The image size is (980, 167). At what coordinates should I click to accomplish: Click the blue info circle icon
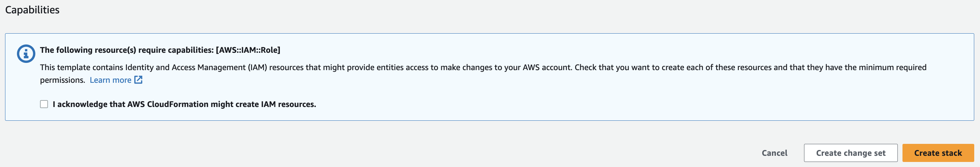[26, 54]
